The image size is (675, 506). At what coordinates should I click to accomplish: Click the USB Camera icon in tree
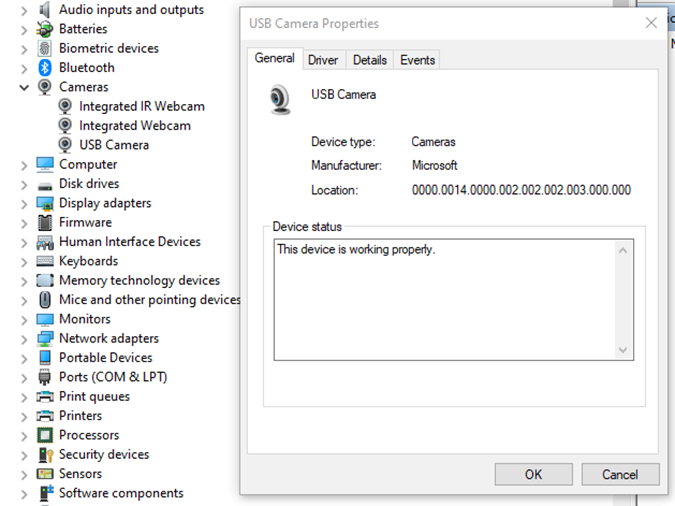coord(65,145)
